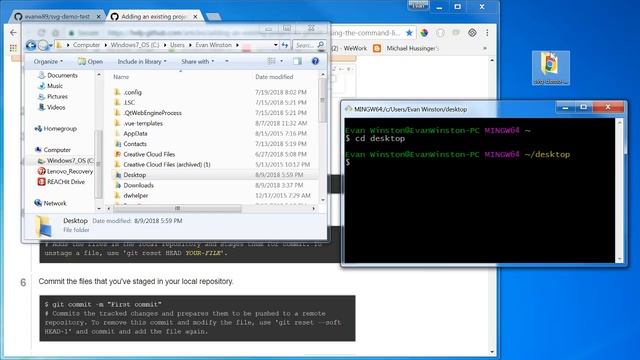Click the Explorer forward navigation arrow

[x=43, y=45]
